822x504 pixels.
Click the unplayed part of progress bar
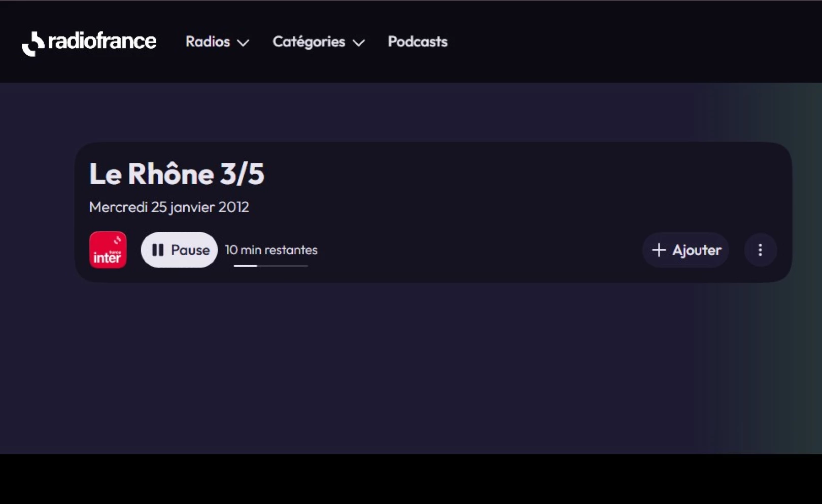click(283, 266)
